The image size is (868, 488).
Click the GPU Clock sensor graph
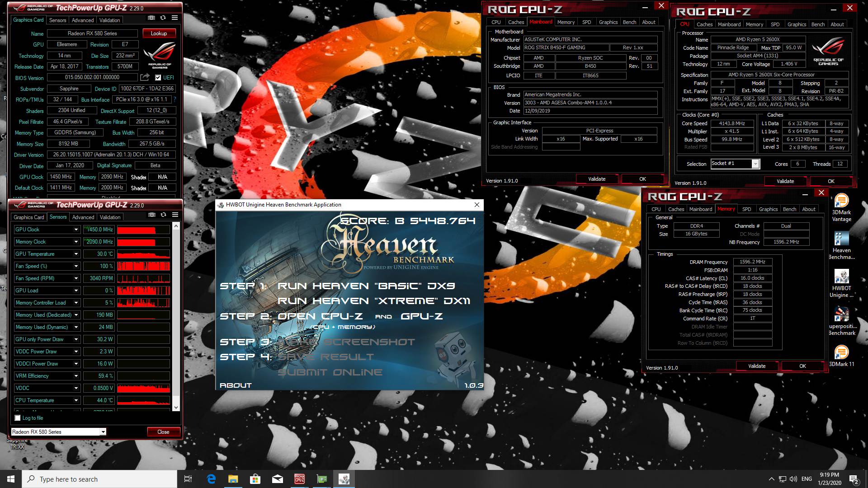[x=143, y=230]
